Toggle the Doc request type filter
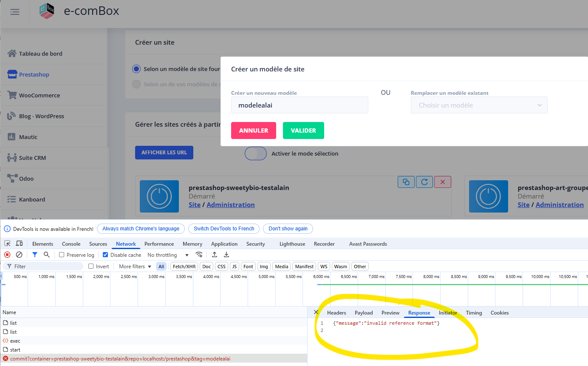This screenshot has height=366, width=588. [x=206, y=267]
